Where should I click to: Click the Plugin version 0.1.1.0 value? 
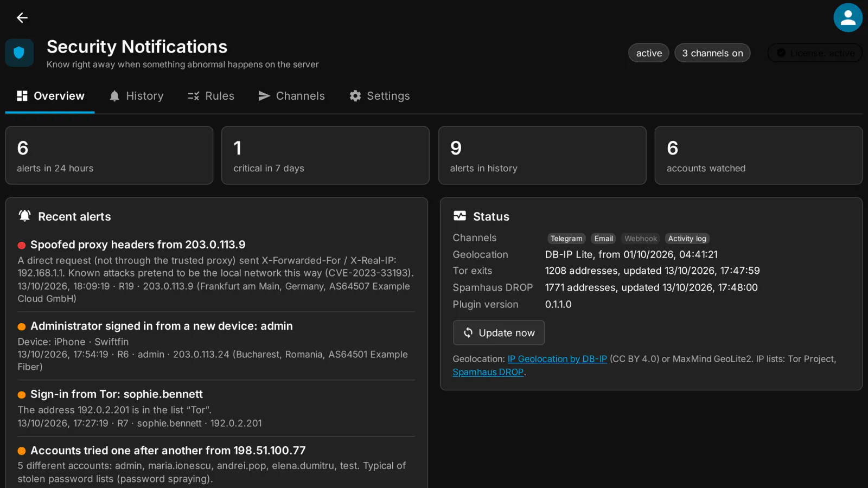[558, 304]
